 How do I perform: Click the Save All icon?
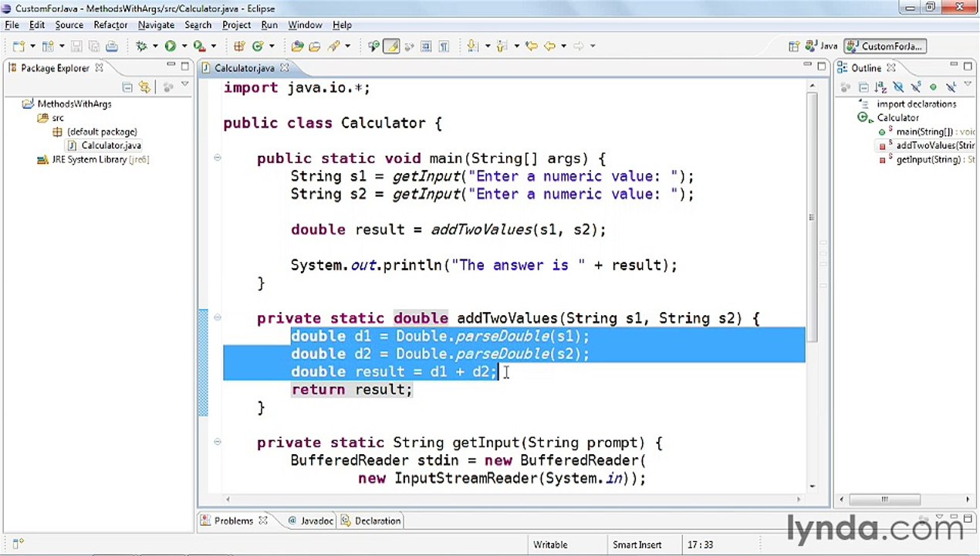click(95, 46)
